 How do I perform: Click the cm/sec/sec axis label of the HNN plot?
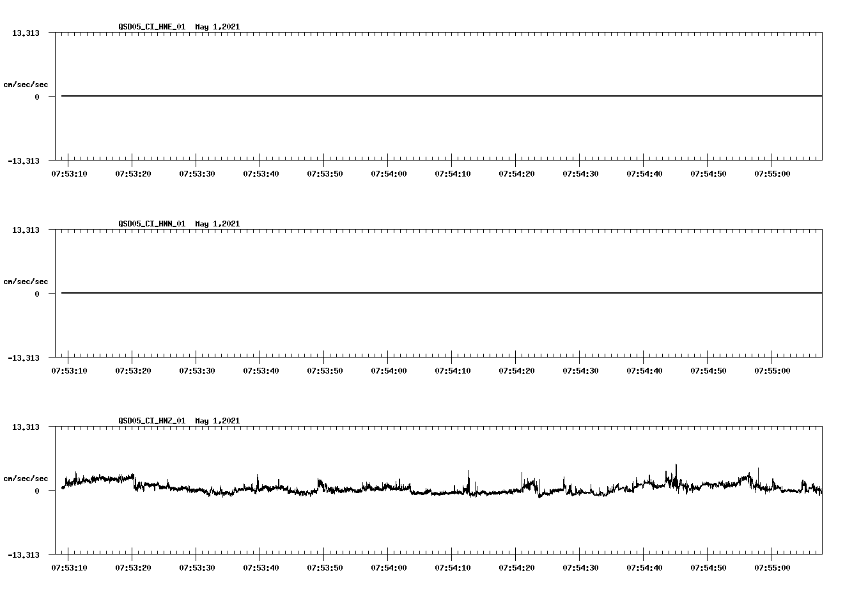click(x=26, y=281)
